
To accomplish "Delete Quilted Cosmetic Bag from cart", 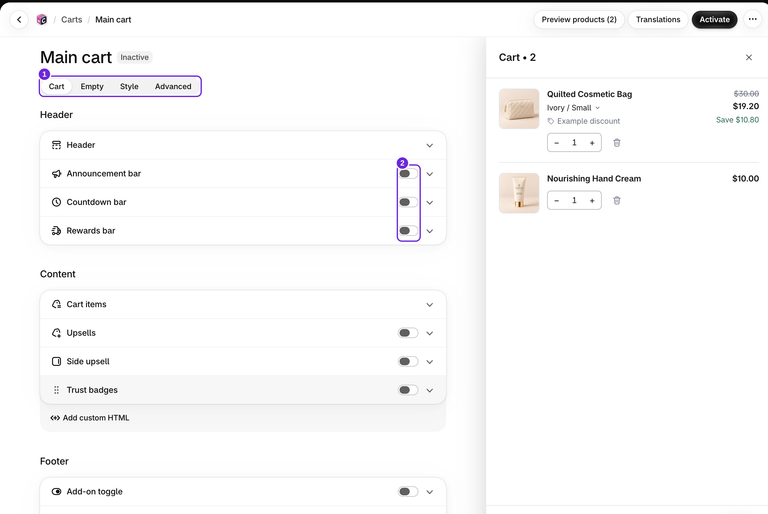I will [617, 143].
